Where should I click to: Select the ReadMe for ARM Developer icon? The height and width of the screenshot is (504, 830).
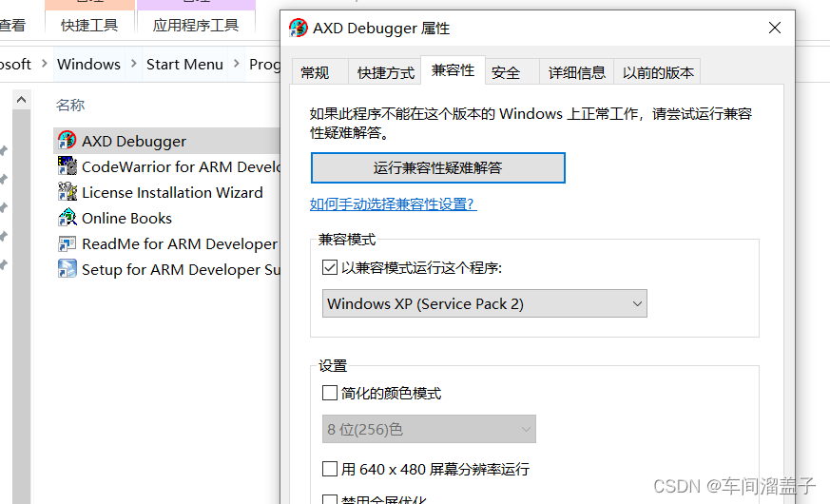click(68, 243)
